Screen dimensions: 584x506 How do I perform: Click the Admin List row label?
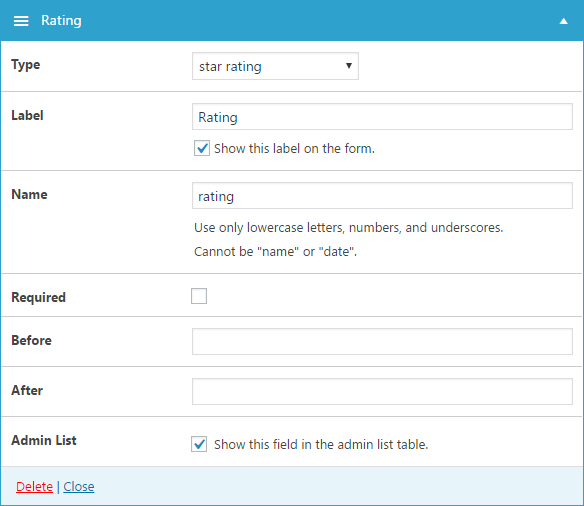(44, 440)
